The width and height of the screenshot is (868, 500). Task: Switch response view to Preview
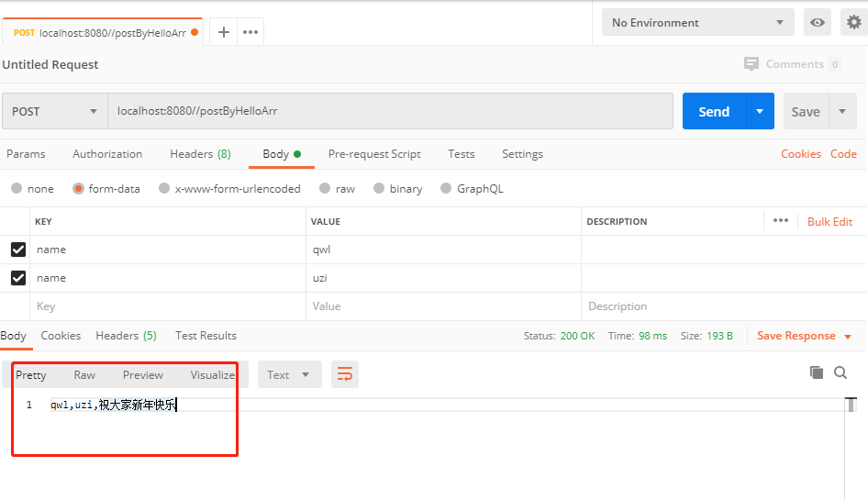point(143,375)
